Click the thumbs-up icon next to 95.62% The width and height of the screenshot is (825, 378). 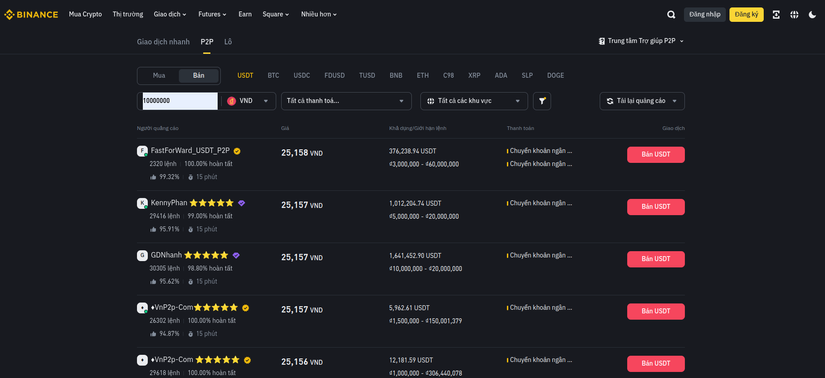(153, 281)
